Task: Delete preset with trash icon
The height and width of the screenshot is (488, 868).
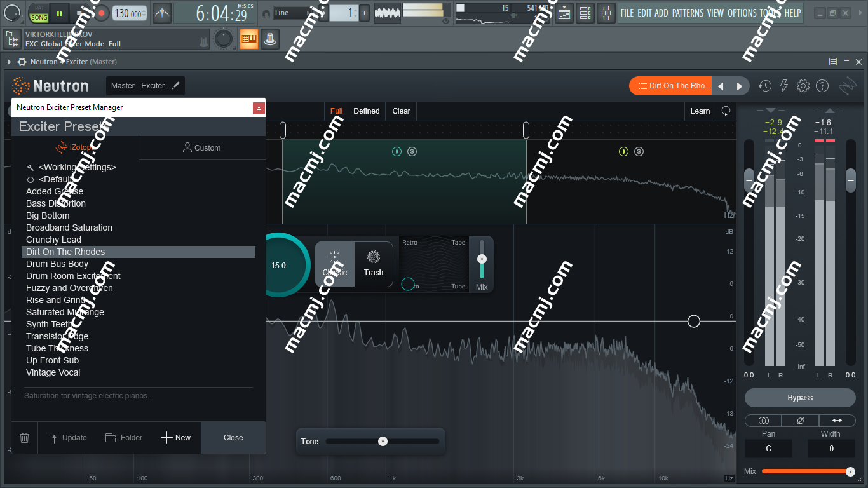Action: [x=25, y=437]
